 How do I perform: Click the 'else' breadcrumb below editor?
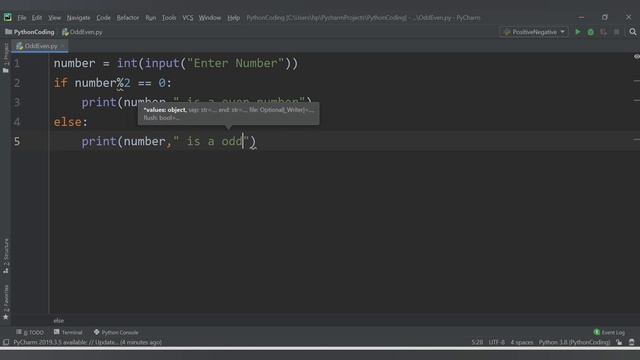click(58, 320)
